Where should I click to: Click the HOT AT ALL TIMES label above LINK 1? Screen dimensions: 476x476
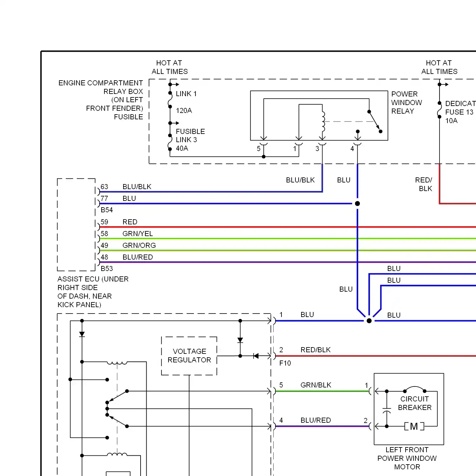click(x=169, y=67)
